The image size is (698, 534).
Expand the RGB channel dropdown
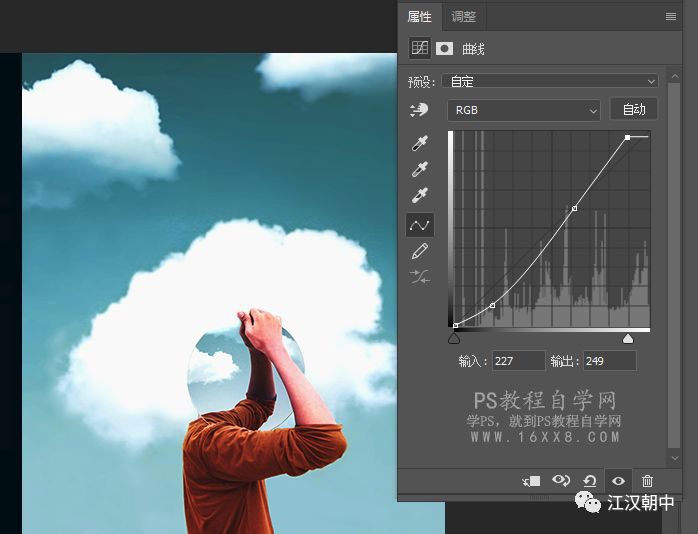[523, 110]
